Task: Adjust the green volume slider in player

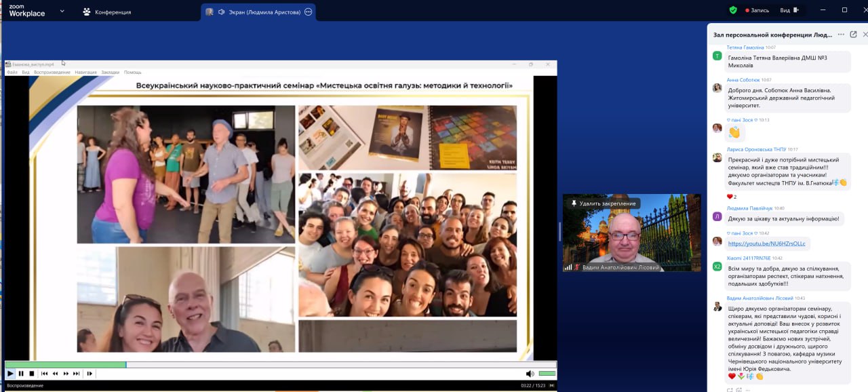Action: 547,374
